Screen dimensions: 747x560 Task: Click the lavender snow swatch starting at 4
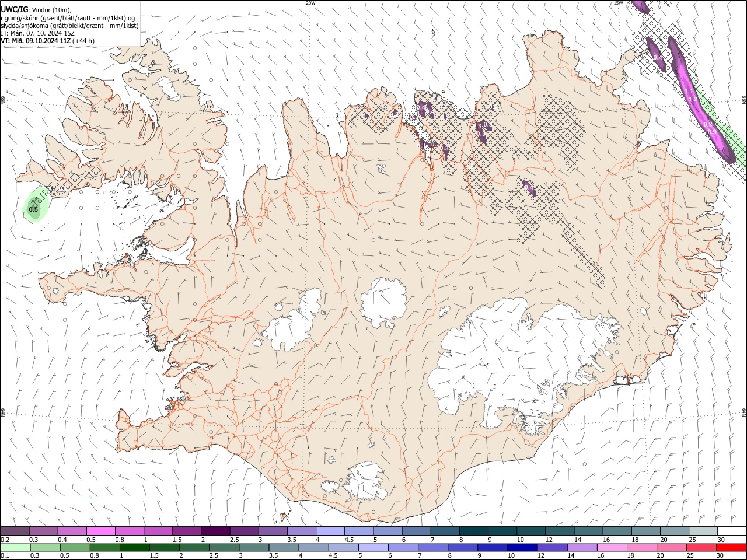(x=330, y=531)
